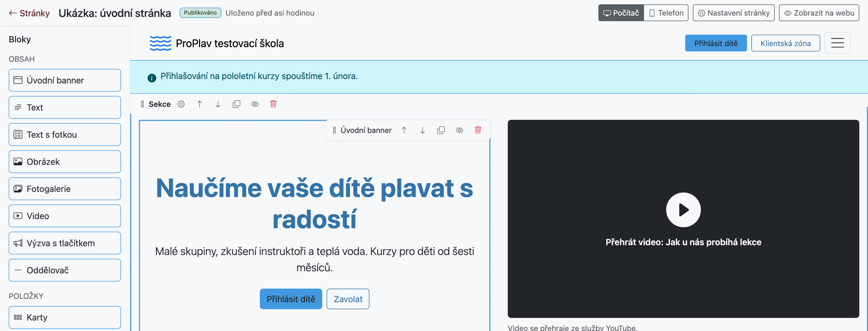Add Text s fotkou block
The image size is (868, 331).
65,135
